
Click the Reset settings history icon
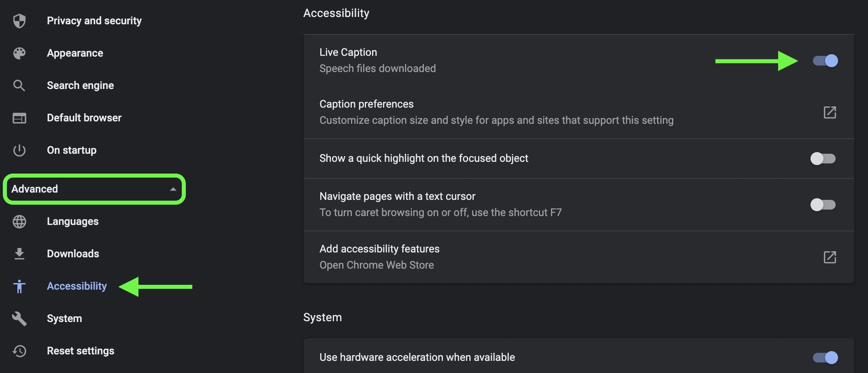[x=19, y=351]
